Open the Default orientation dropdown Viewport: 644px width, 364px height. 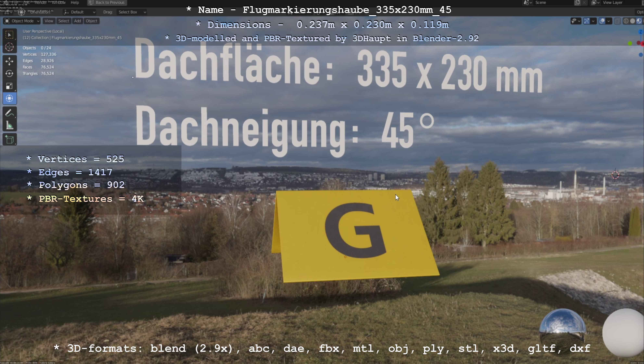click(79, 12)
